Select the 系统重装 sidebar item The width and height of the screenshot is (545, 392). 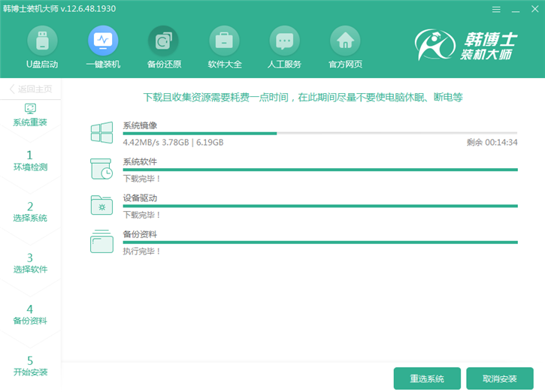tap(30, 115)
